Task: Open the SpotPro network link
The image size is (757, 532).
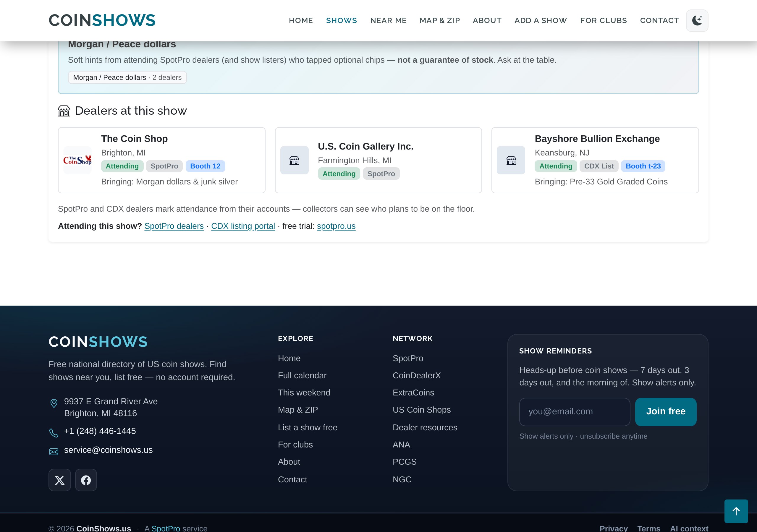Action: pyautogui.click(x=408, y=358)
